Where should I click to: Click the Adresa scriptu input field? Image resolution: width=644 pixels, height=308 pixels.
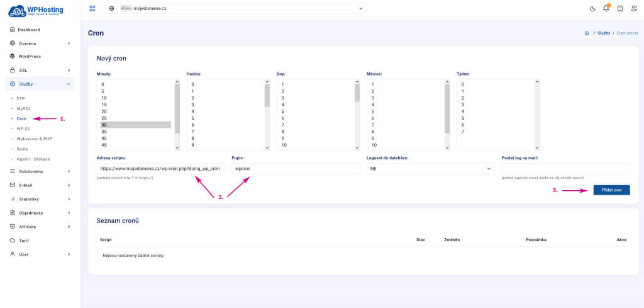pos(160,169)
